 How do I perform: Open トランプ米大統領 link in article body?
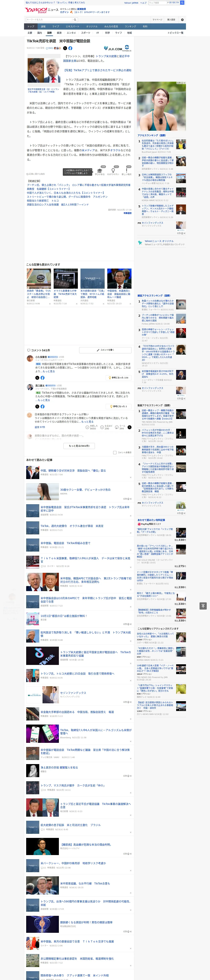click(x=106, y=56)
